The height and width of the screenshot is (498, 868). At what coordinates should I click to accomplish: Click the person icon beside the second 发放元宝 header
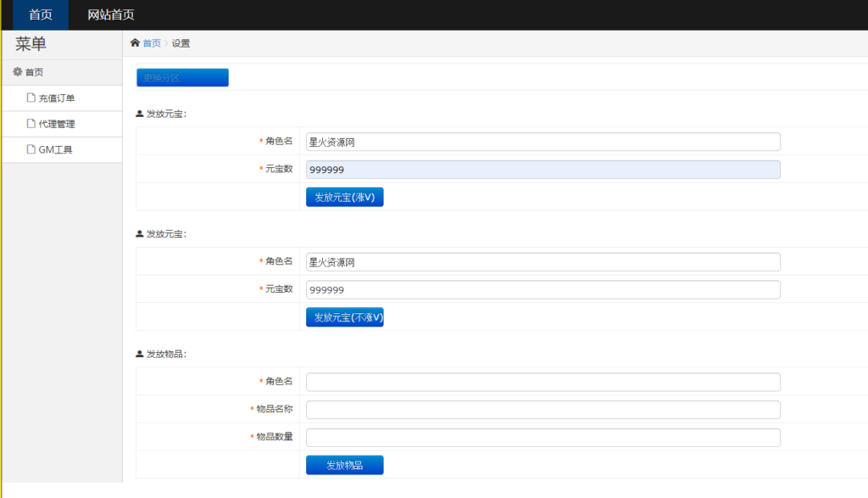[137, 232]
